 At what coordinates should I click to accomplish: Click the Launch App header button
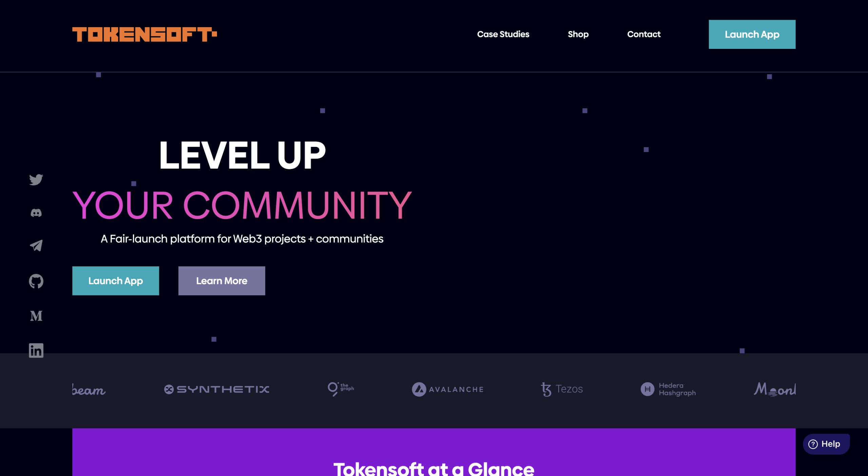(x=752, y=34)
